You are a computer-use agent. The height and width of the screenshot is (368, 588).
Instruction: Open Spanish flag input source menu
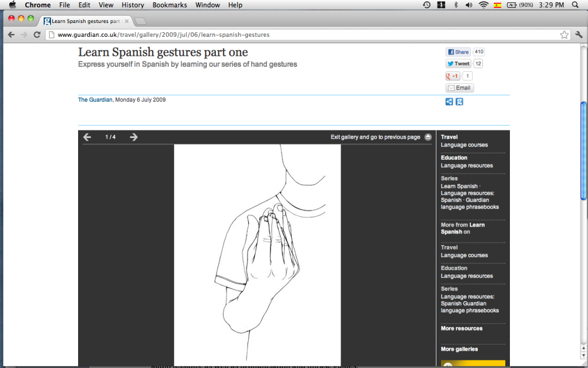coord(498,5)
